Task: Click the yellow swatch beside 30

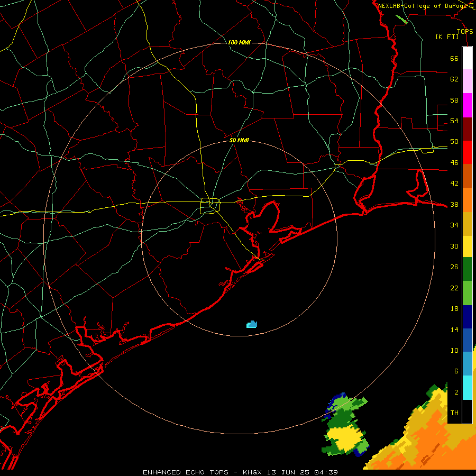Action: tap(467, 246)
